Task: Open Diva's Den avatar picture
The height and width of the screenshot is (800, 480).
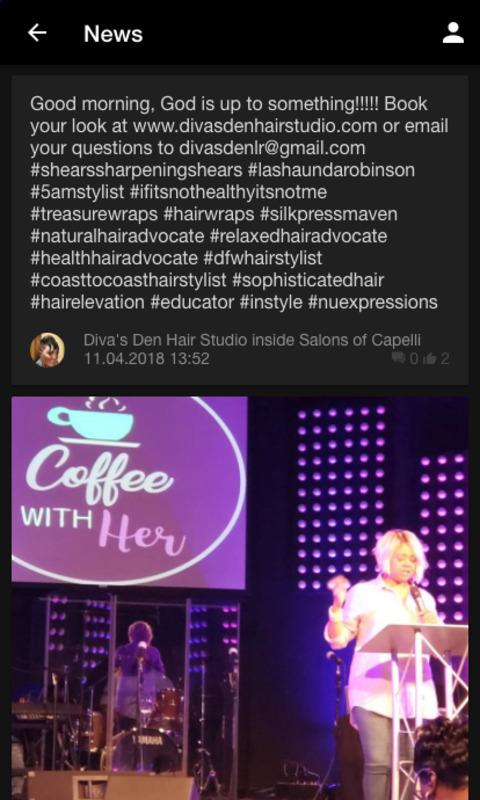Action: coord(47,350)
